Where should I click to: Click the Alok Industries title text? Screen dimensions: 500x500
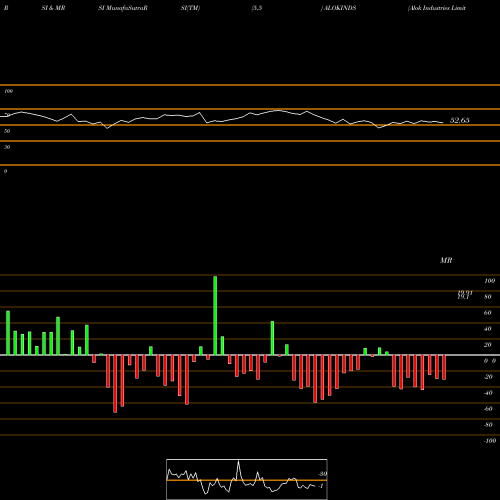pos(437,8)
